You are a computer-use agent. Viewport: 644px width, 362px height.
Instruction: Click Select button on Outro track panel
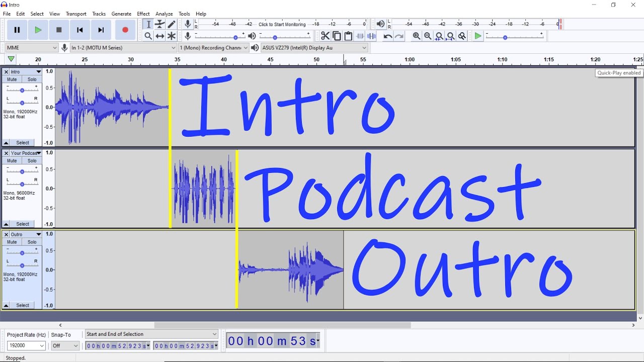23,305
